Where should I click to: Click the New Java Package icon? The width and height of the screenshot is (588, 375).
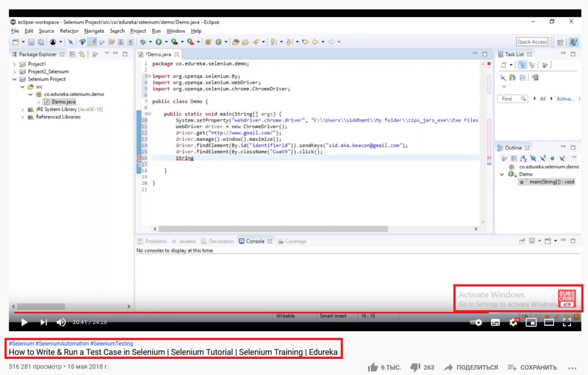208,42
